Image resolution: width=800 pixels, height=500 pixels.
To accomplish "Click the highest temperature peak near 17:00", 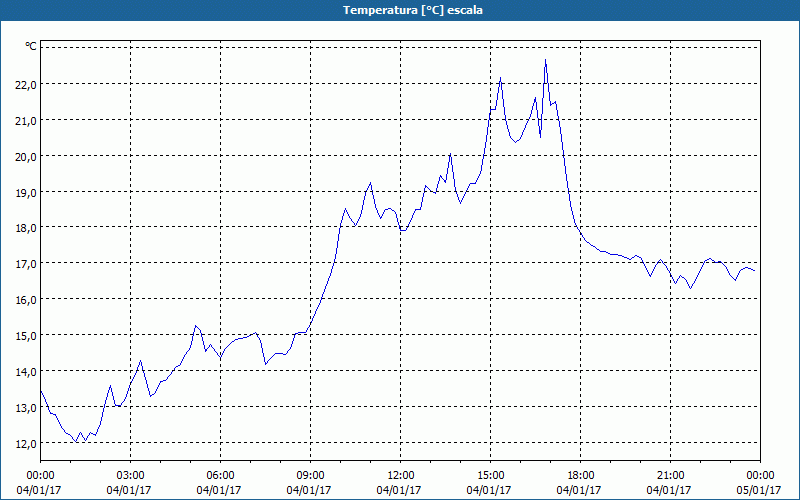I will pyautogui.click(x=545, y=60).
